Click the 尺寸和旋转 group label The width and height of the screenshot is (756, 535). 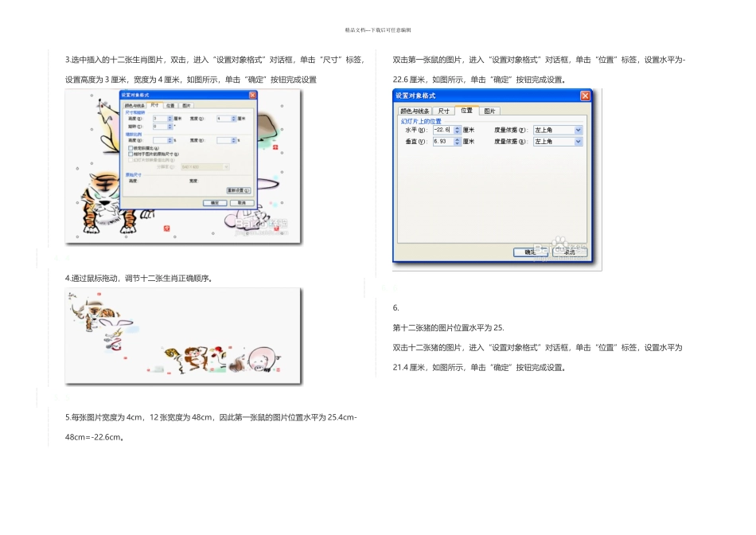135,112
